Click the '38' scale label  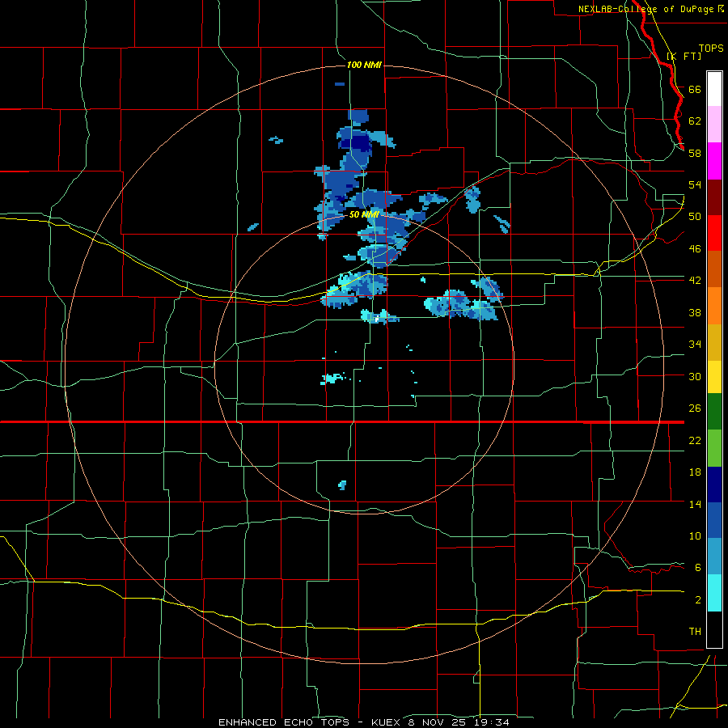click(695, 312)
